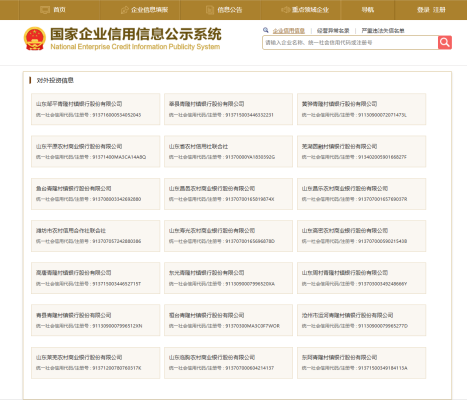Open 山东周村青隆村镇银行股份有限公司 card
The width and height of the screenshot is (467, 406).
click(x=362, y=278)
